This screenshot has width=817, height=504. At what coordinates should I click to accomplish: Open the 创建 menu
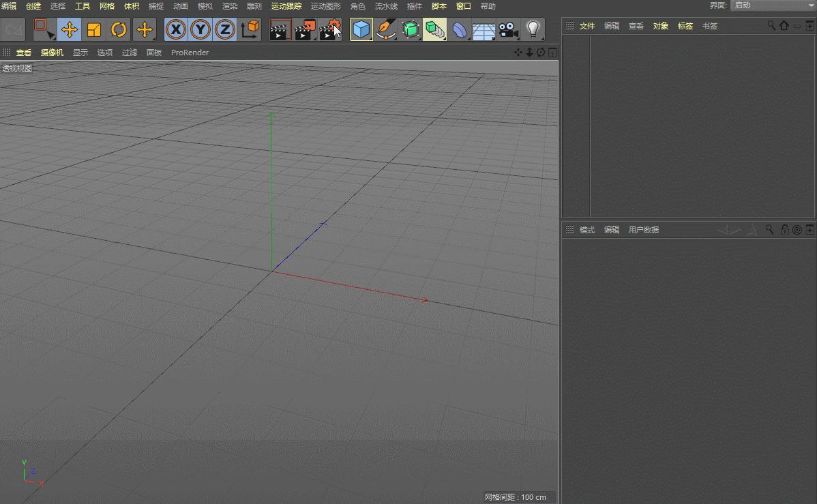tap(33, 6)
